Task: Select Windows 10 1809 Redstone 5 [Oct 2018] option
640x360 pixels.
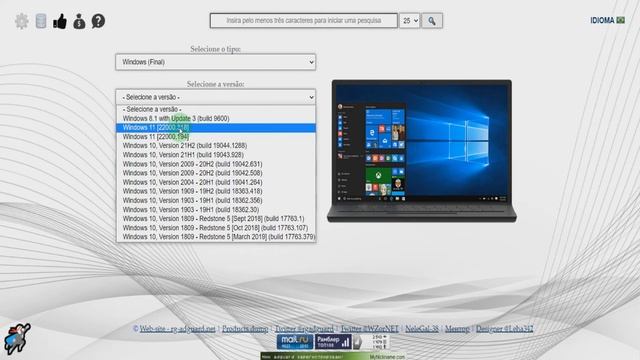Action: click(216, 228)
